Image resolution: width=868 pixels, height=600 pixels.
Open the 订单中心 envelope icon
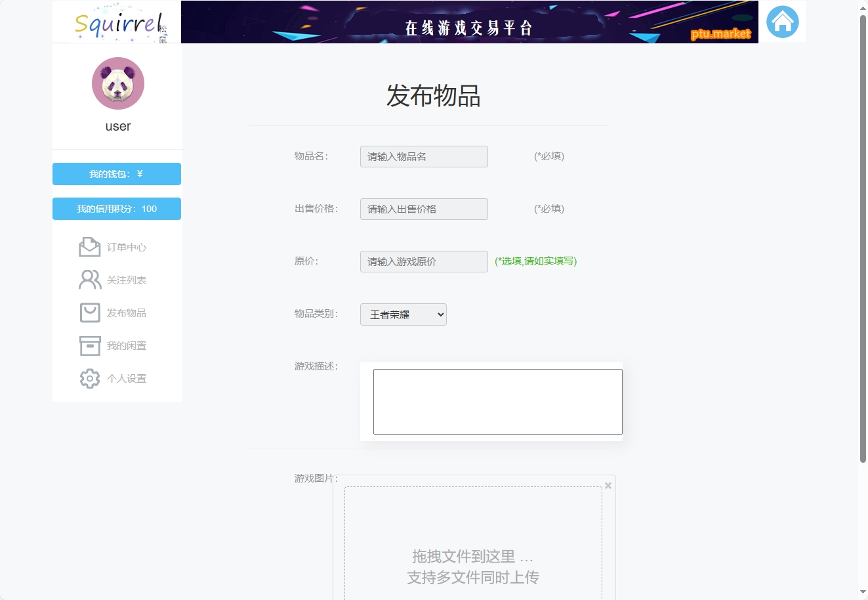pyautogui.click(x=89, y=246)
